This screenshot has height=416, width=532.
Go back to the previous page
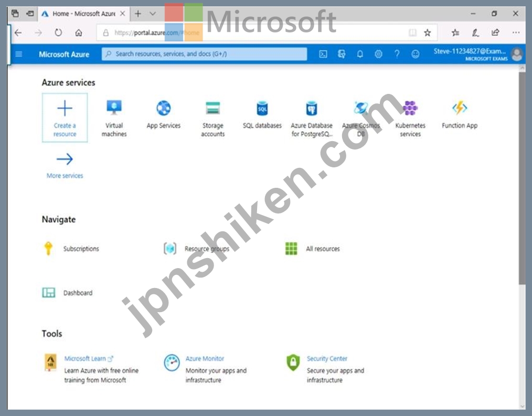(x=18, y=33)
